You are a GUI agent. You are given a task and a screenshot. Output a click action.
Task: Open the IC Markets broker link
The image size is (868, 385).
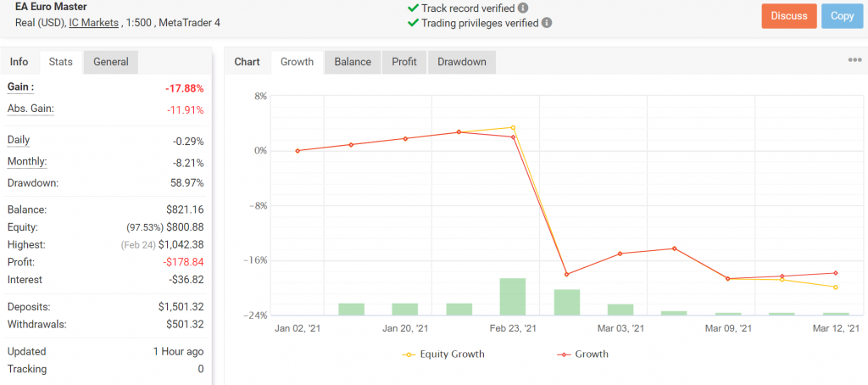(93, 22)
